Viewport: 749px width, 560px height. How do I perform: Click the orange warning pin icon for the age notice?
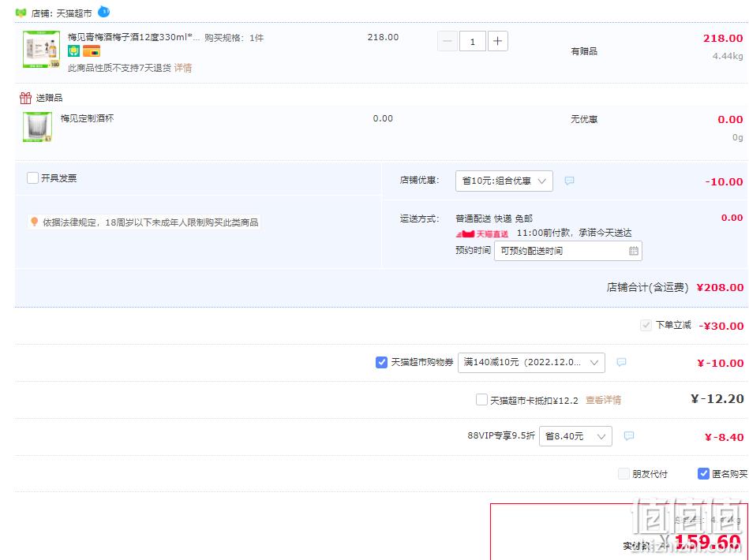[x=35, y=222]
